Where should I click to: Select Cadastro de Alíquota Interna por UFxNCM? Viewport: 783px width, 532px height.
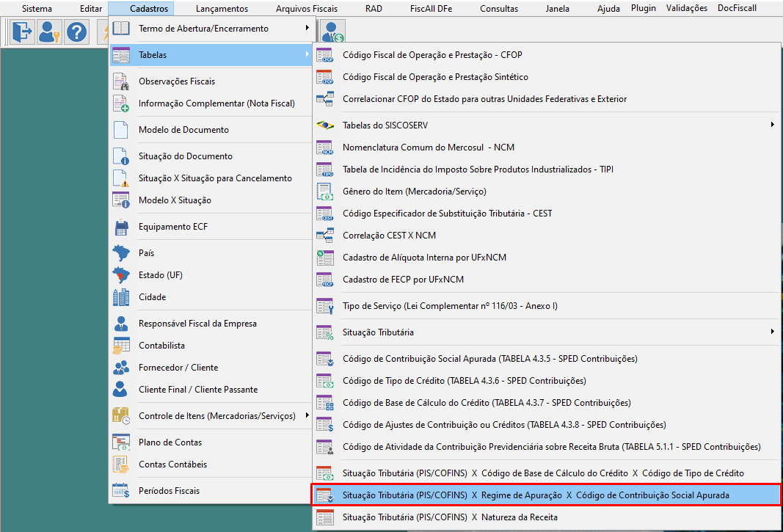(546, 258)
